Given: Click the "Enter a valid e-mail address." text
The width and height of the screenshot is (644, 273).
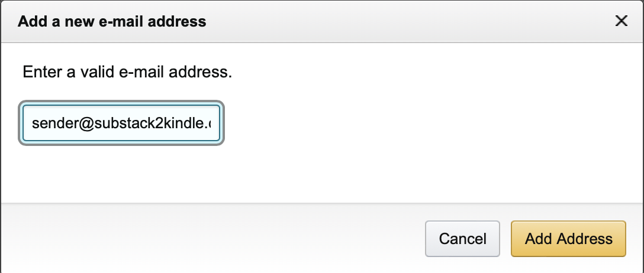Looking at the screenshot, I should pyautogui.click(x=127, y=73).
